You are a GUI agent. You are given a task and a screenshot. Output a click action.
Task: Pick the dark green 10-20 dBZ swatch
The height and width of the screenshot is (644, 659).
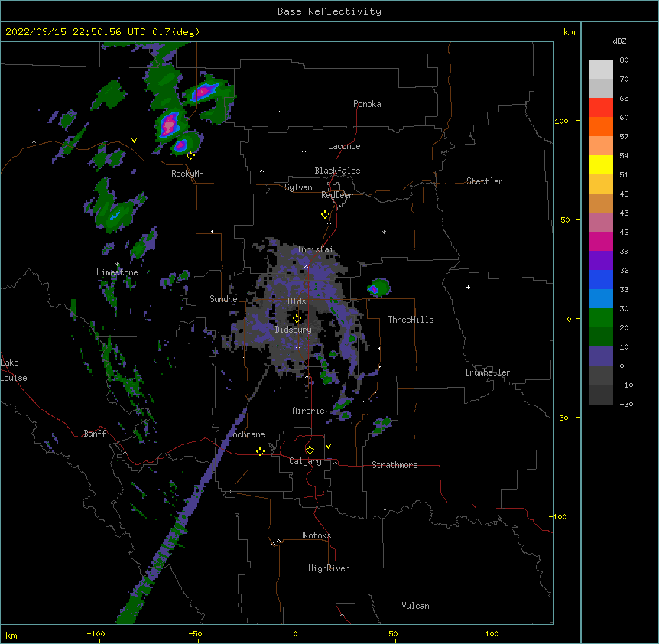[601, 337]
